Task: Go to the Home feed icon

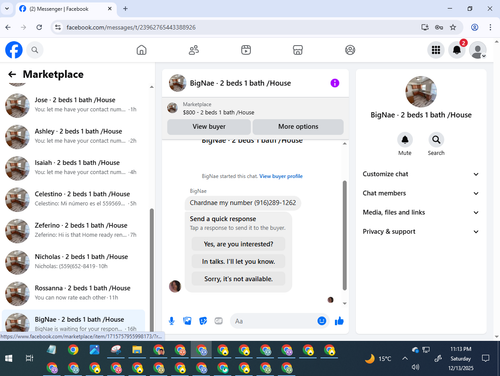Action: point(142,50)
